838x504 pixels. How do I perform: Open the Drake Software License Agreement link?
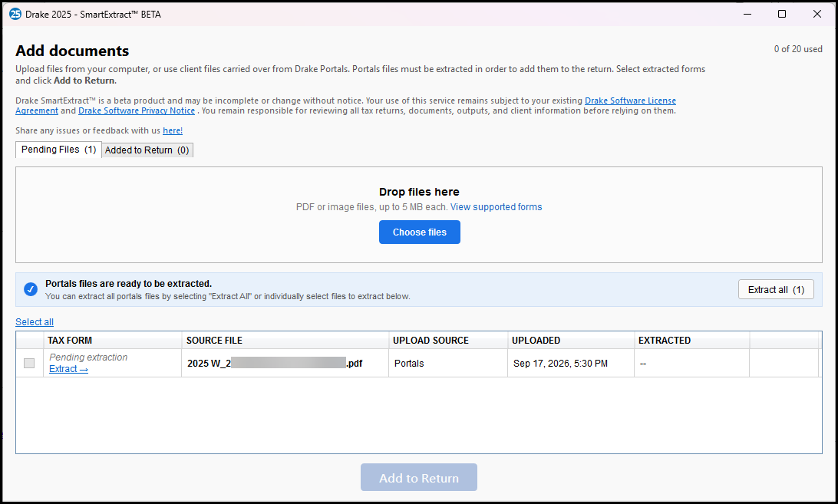click(630, 100)
